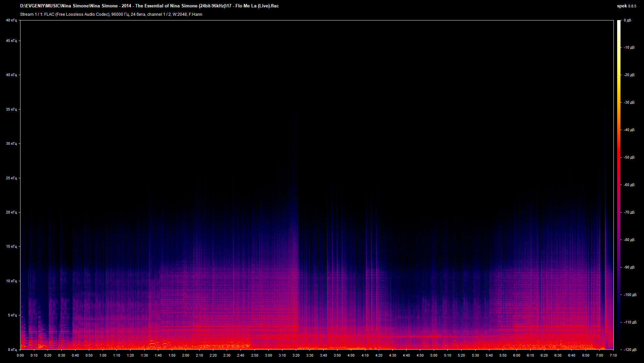Click the 5 кГц frequency axis label
644x363 pixels.
pyautogui.click(x=12, y=315)
